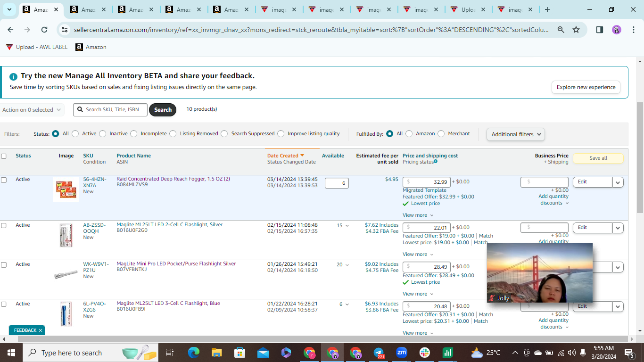Tick the select-all checkbox in table header

point(4,156)
